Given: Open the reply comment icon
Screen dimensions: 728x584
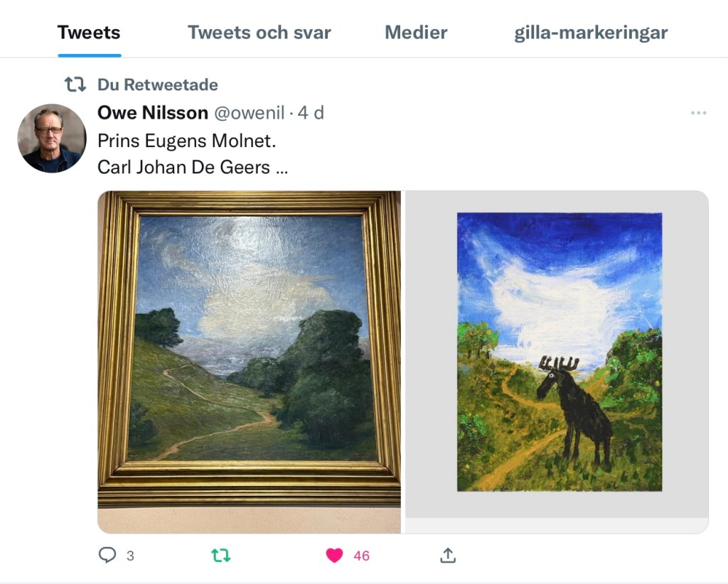Looking at the screenshot, I should point(107,555).
